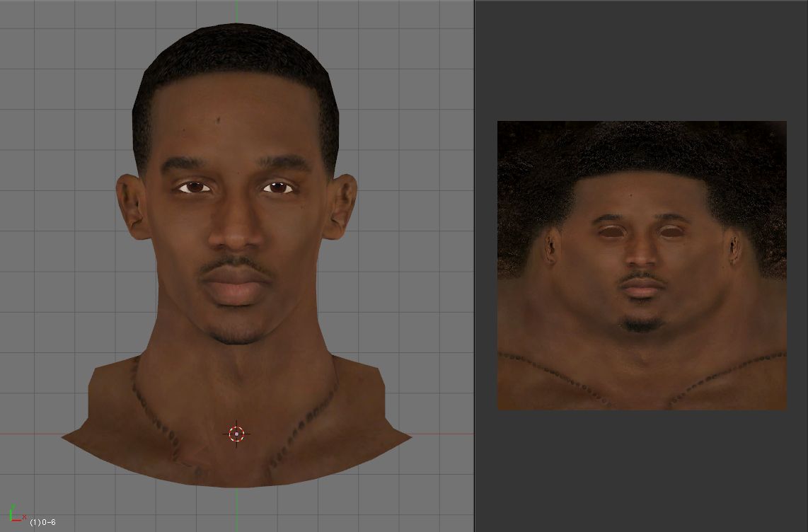This screenshot has width=808, height=532.
Task: Click the green Y axis line above the head
Action: (236, 11)
